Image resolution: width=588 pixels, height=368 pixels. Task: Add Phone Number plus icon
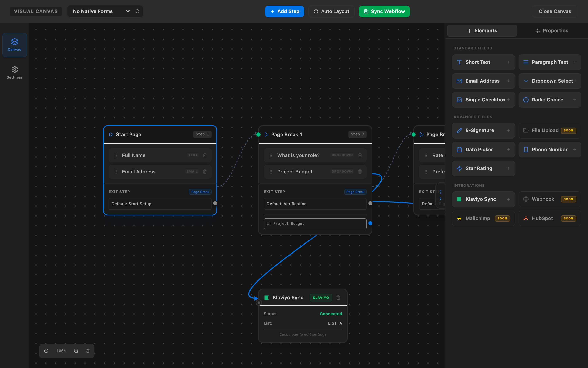coord(575,149)
